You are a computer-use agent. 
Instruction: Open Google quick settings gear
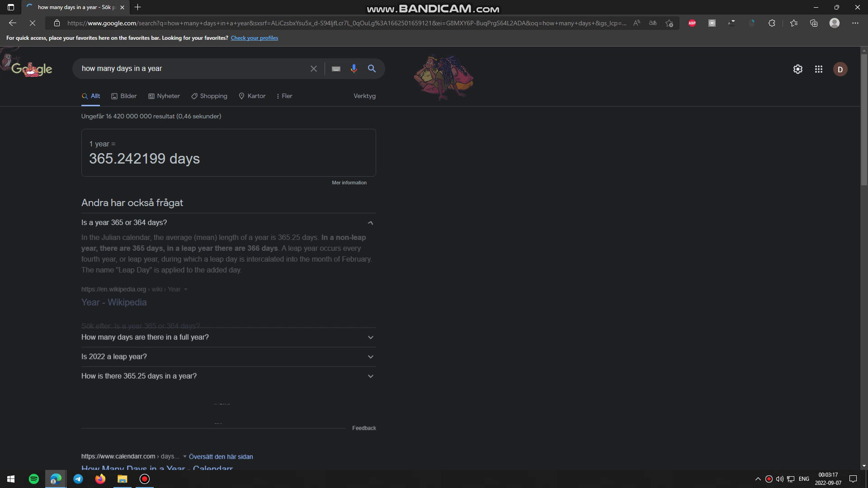coord(798,69)
